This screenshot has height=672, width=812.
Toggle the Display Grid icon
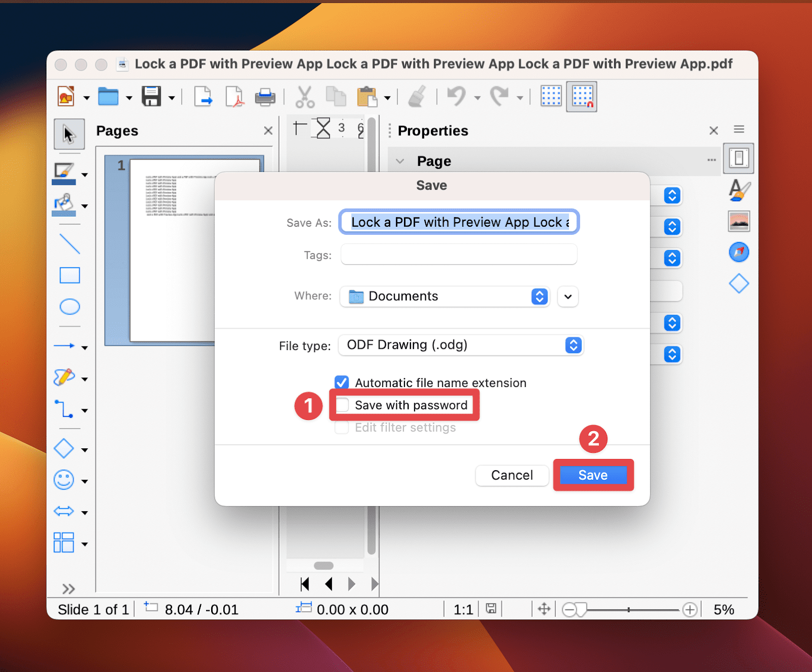pyautogui.click(x=551, y=96)
